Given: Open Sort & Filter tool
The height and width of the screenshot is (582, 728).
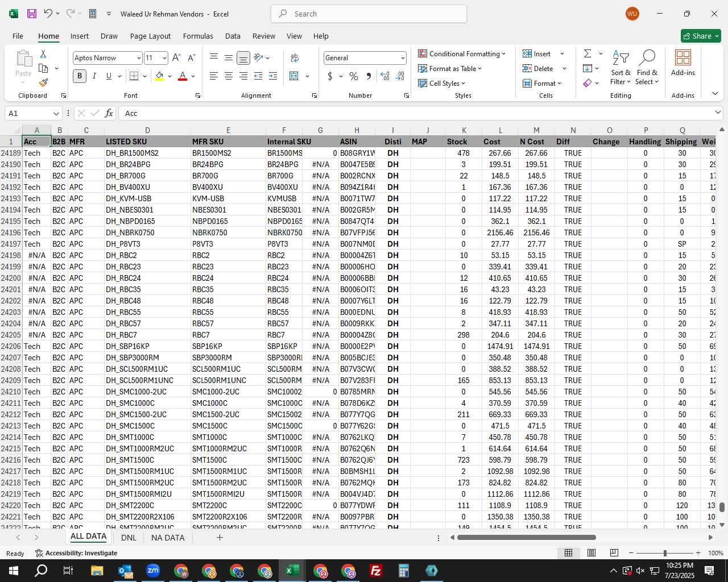Looking at the screenshot, I should point(621,68).
